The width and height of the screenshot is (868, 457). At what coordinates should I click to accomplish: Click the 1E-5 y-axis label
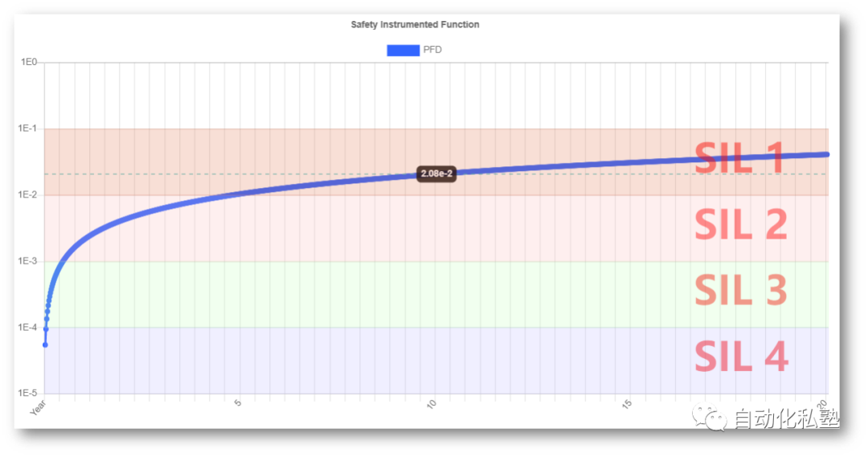pos(27,394)
